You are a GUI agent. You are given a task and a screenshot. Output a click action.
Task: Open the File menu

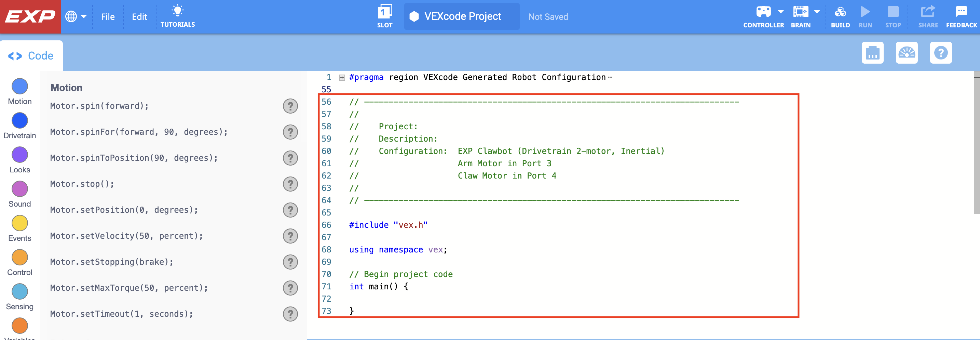point(108,16)
